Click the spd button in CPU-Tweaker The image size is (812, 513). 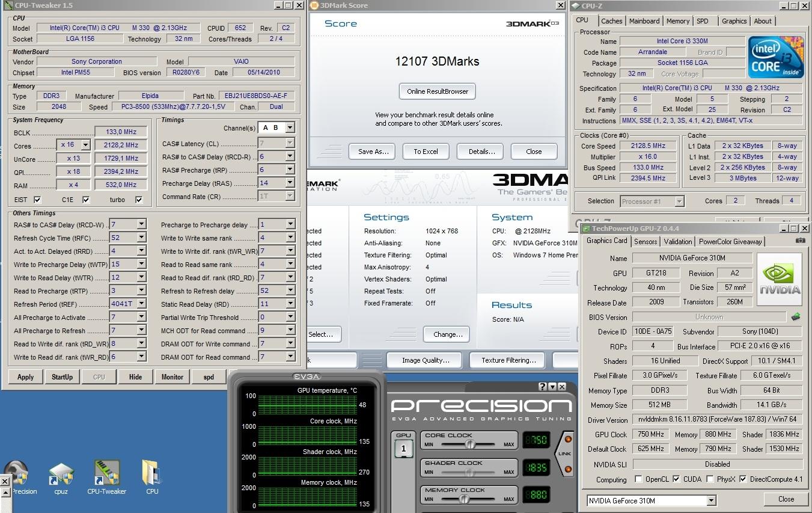(x=208, y=377)
